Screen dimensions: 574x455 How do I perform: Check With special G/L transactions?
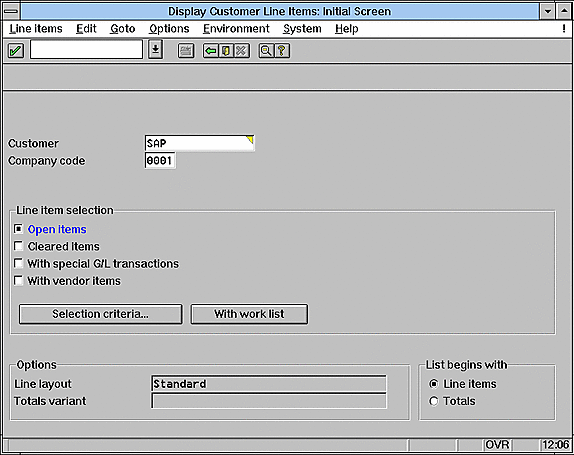point(18,263)
